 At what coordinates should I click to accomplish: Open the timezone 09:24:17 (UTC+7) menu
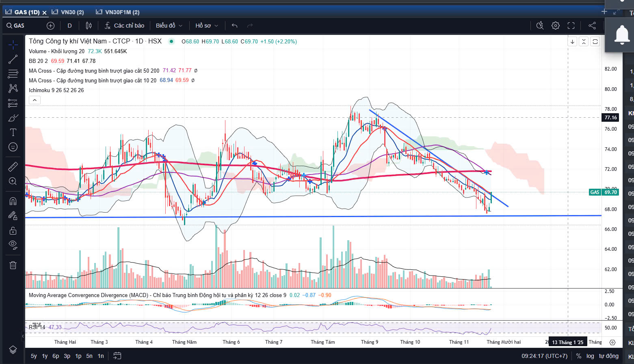[544, 356]
